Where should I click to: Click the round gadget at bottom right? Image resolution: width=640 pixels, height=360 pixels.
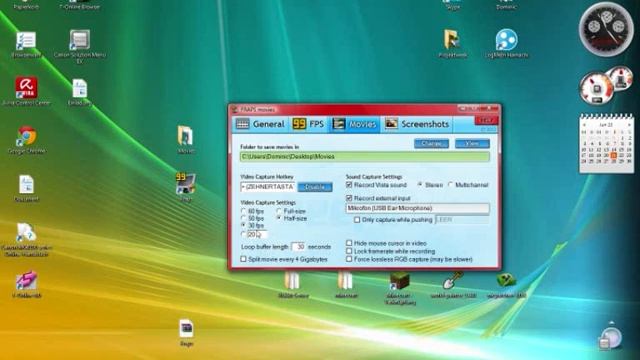click(x=611, y=338)
